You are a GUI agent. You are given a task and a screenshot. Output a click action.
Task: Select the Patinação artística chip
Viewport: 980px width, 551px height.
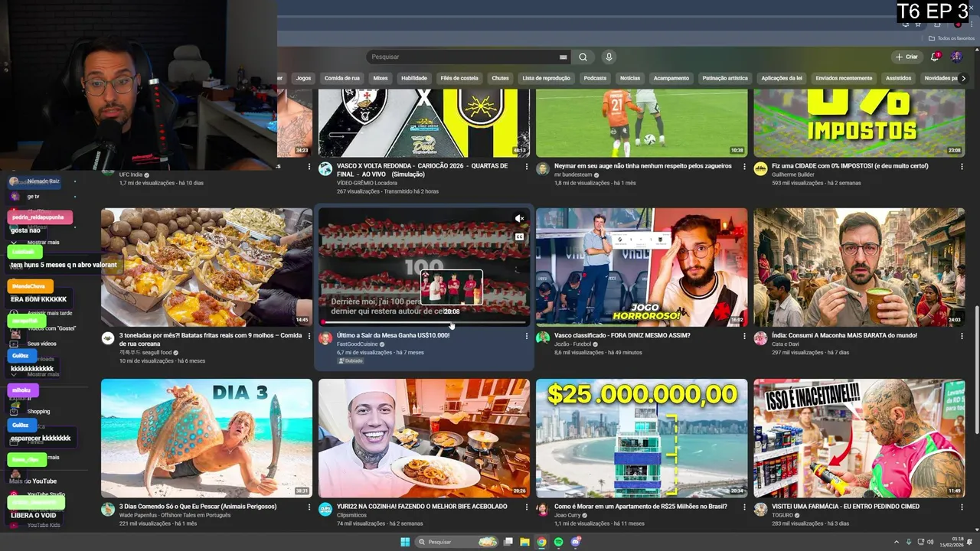(724, 78)
